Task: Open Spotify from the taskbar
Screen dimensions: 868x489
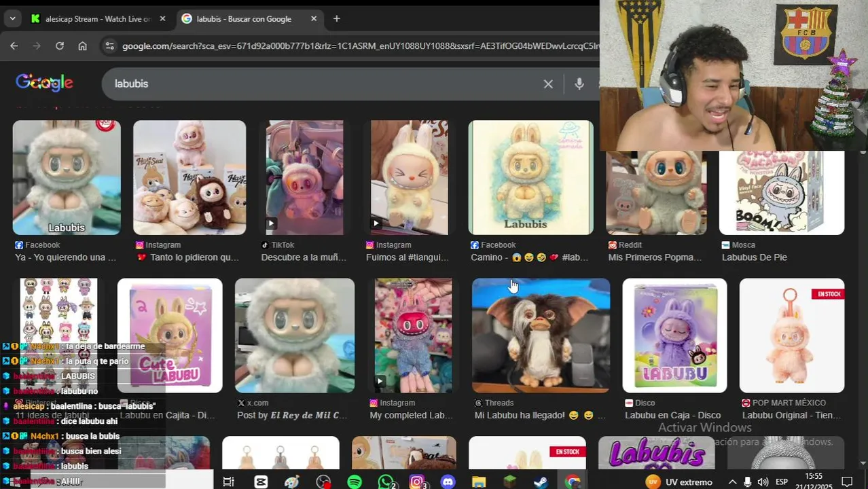Action: click(x=355, y=482)
